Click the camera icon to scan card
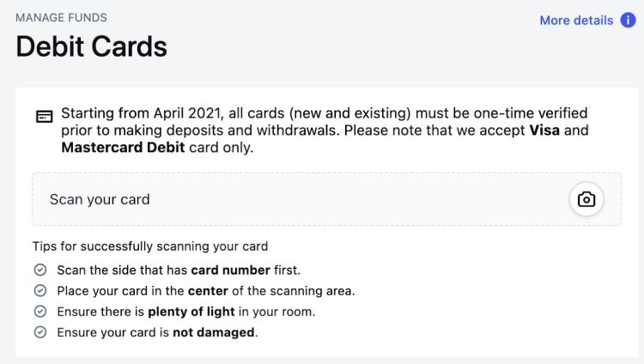644x364 pixels. [x=586, y=199]
